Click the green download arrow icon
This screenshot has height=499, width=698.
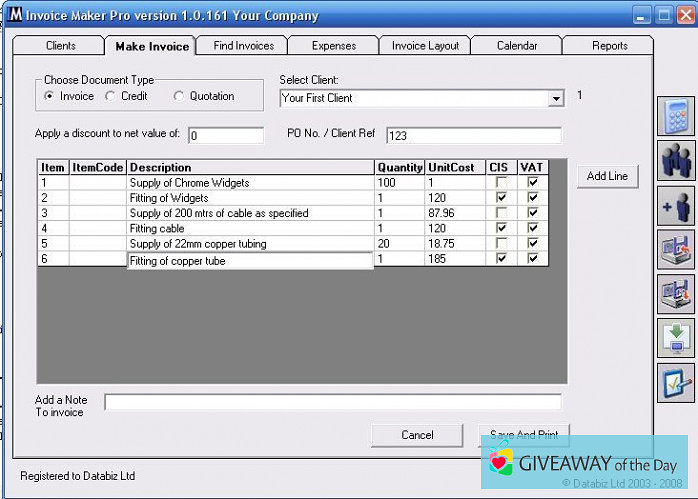tap(676, 337)
